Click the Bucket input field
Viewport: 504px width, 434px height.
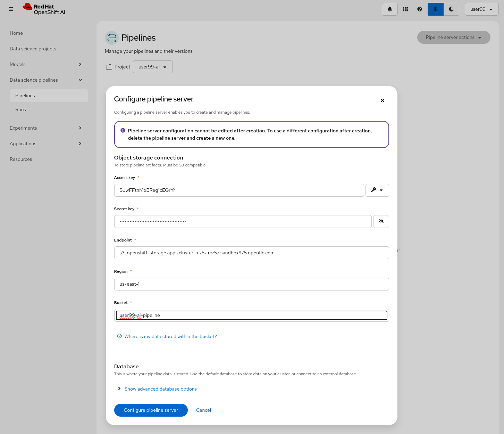point(252,315)
